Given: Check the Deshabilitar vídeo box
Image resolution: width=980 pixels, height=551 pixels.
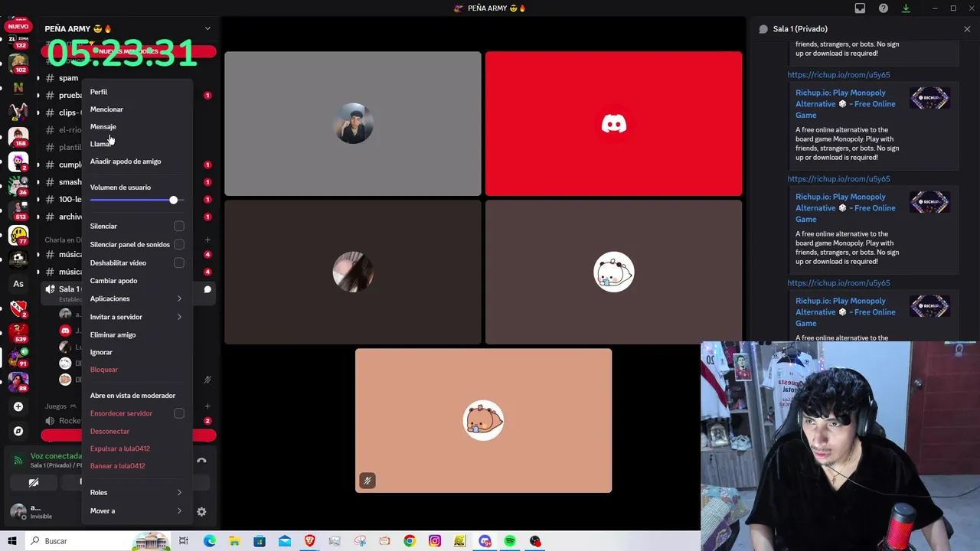Looking at the screenshot, I should pyautogui.click(x=179, y=262).
